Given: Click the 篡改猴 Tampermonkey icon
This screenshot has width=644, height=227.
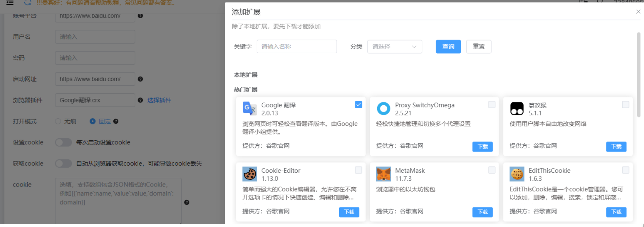Looking at the screenshot, I should pos(517,109).
